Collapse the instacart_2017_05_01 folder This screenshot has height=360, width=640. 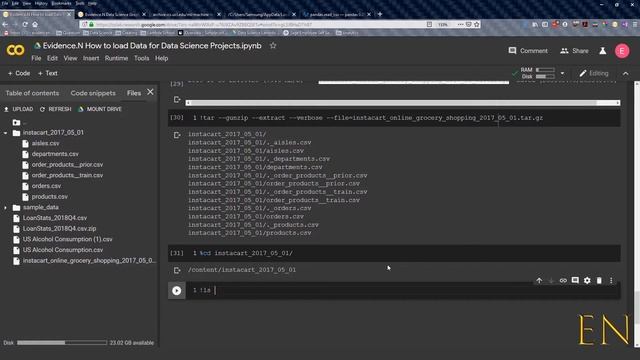(5, 133)
